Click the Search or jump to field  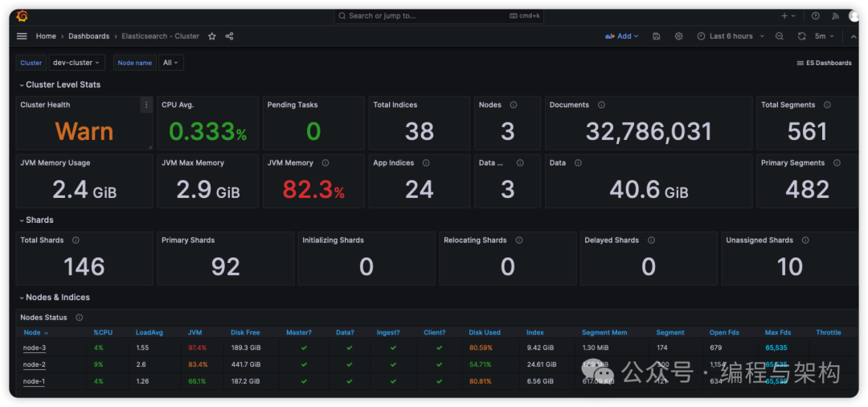(x=439, y=16)
